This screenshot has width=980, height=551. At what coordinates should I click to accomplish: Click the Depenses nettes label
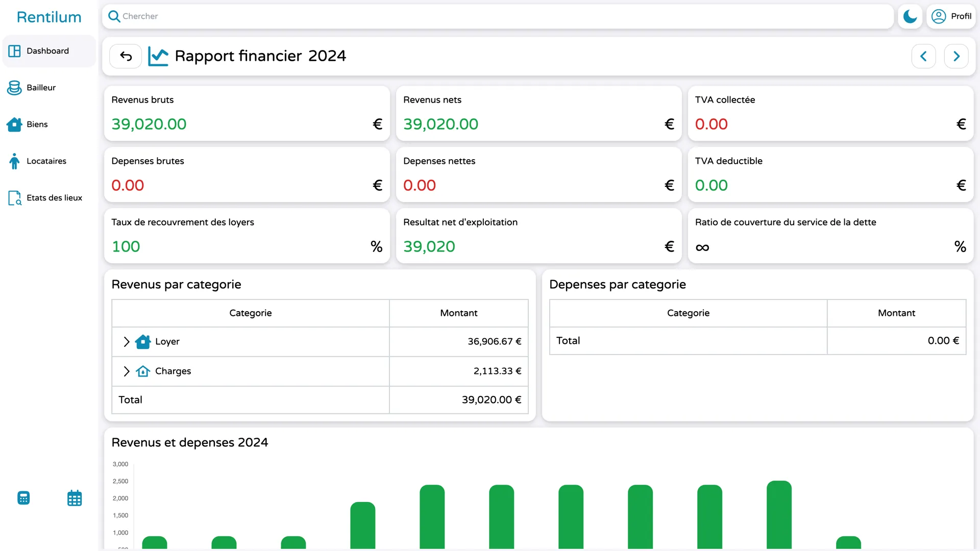tap(439, 161)
